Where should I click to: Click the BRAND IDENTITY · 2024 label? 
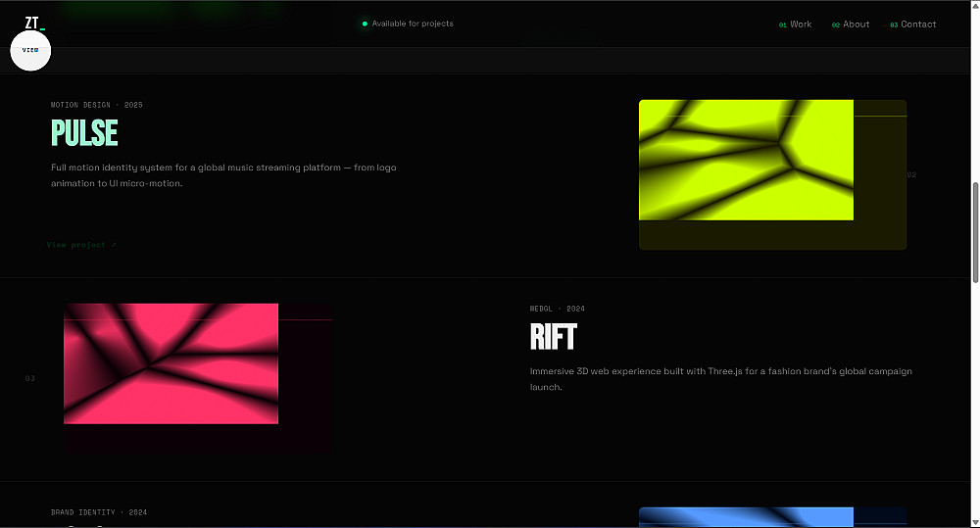99,512
